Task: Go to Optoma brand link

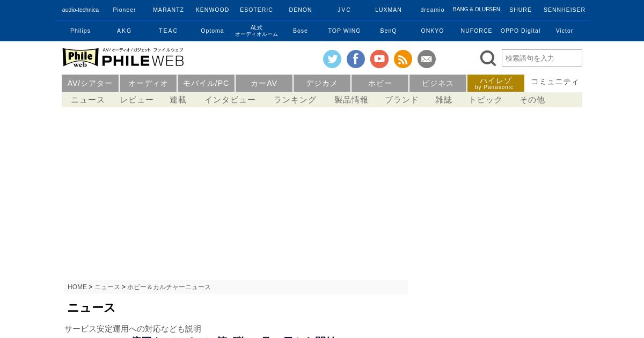Action: coord(213,31)
